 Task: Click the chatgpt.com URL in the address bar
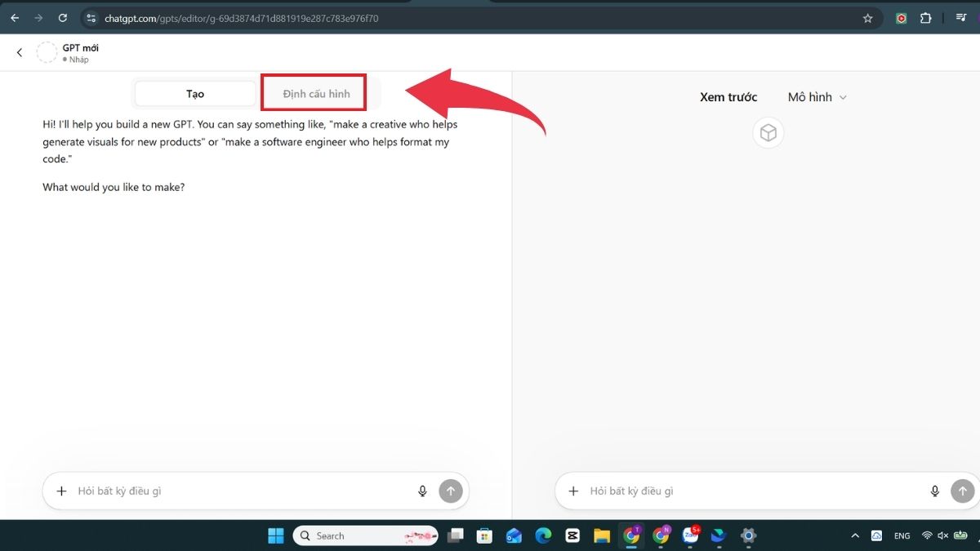(x=241, y=18)
